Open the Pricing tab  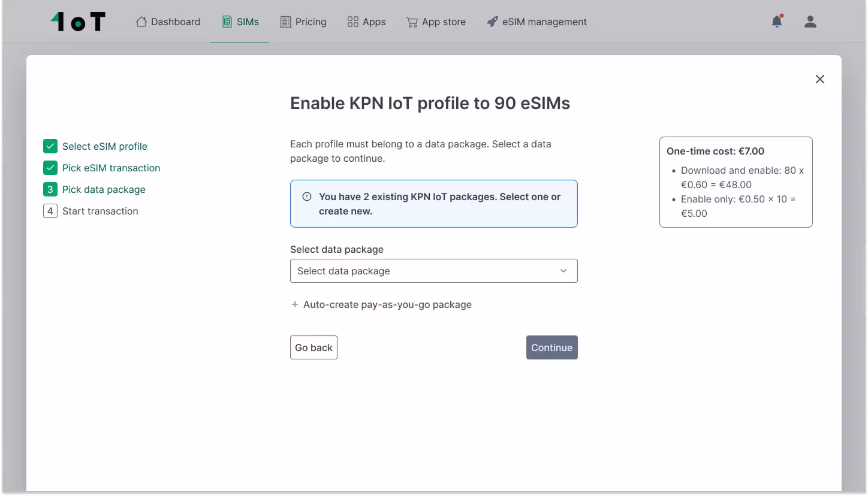pyautogui.click(x=303, y=22)
